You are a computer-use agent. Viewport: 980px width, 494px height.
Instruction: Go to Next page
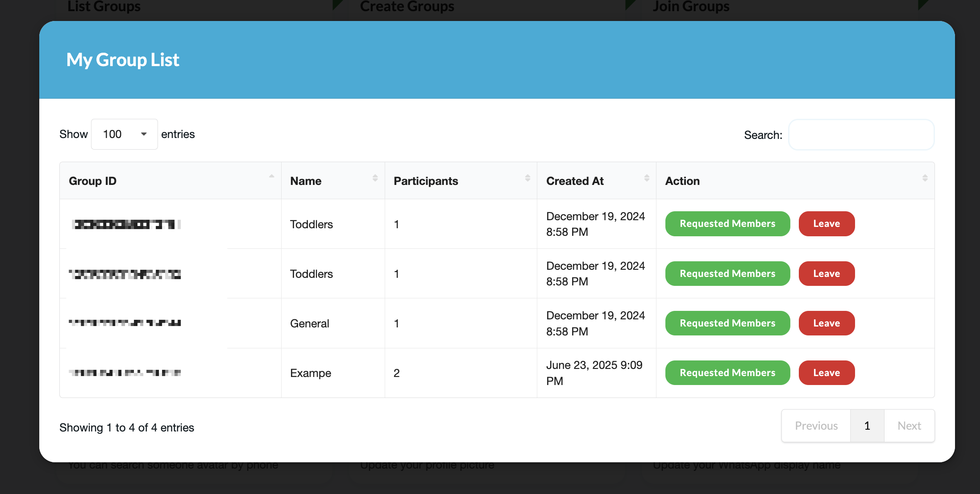[x=909, y=426]
